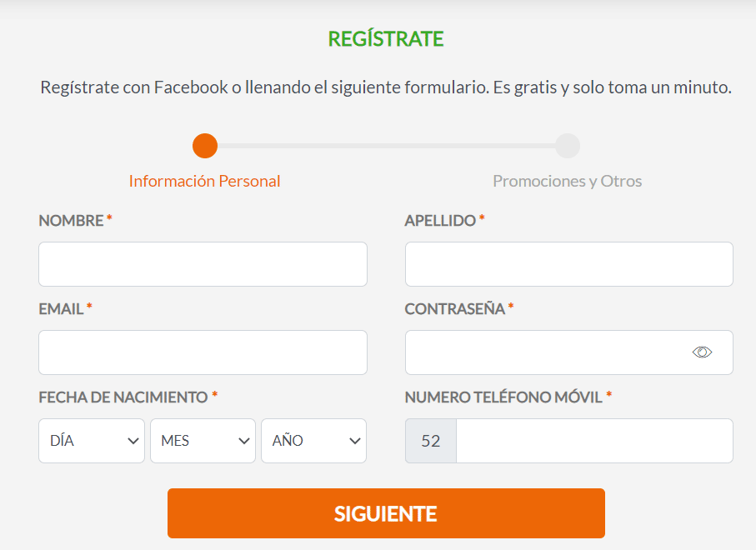Open the MES selector
756x550 pixels.
click(x=203, y=440)
